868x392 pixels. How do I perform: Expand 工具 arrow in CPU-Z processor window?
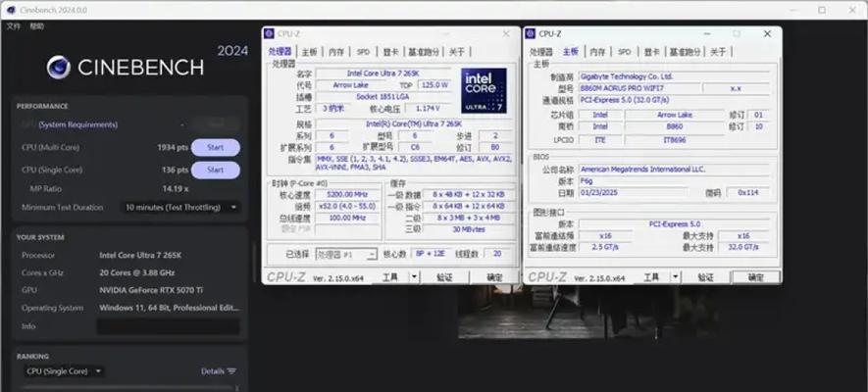click(x=414, y=277)
